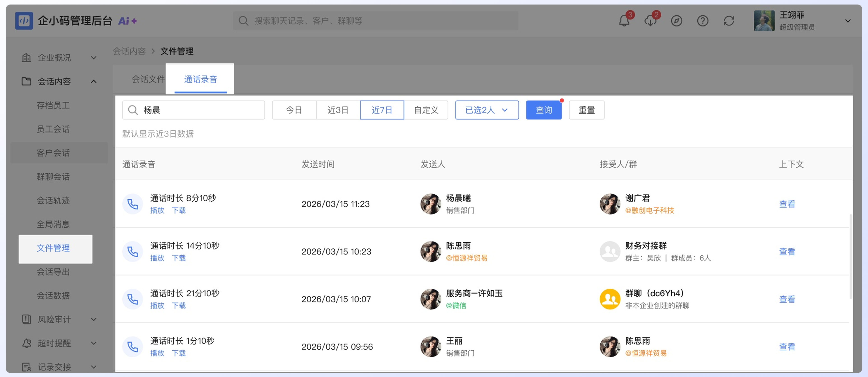This screenshot has height=377, width=868.
Task: Click phone icon of 21分10秒 recording
Action: pos(133,299)
